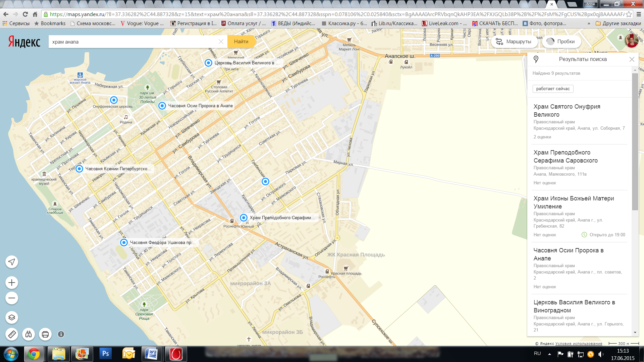644x362 pixels.
Task: Open result Храм Святого Онуфрия Великого
Action: tap(567, 111)
